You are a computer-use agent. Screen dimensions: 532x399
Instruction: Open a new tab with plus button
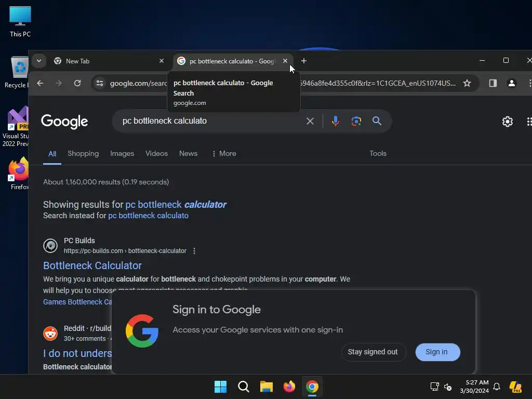304,61
